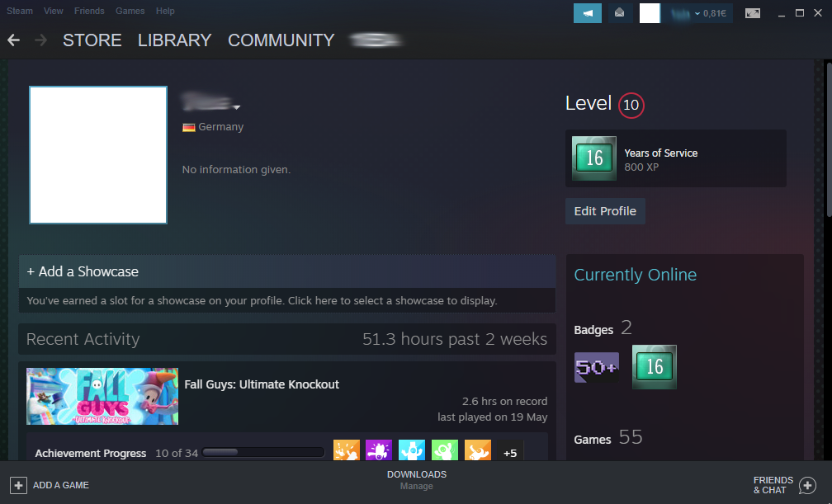Click the forward navigation arrow
The image size is (832, 504).
point(41,40)
